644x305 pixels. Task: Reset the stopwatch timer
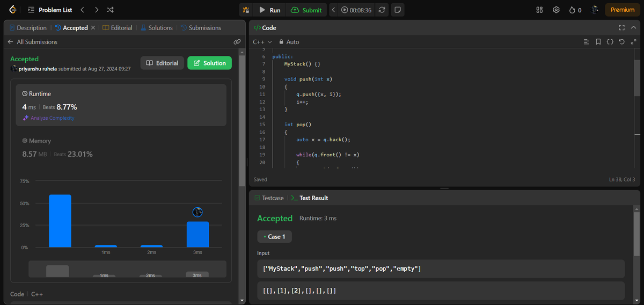(x=382, y=10)
